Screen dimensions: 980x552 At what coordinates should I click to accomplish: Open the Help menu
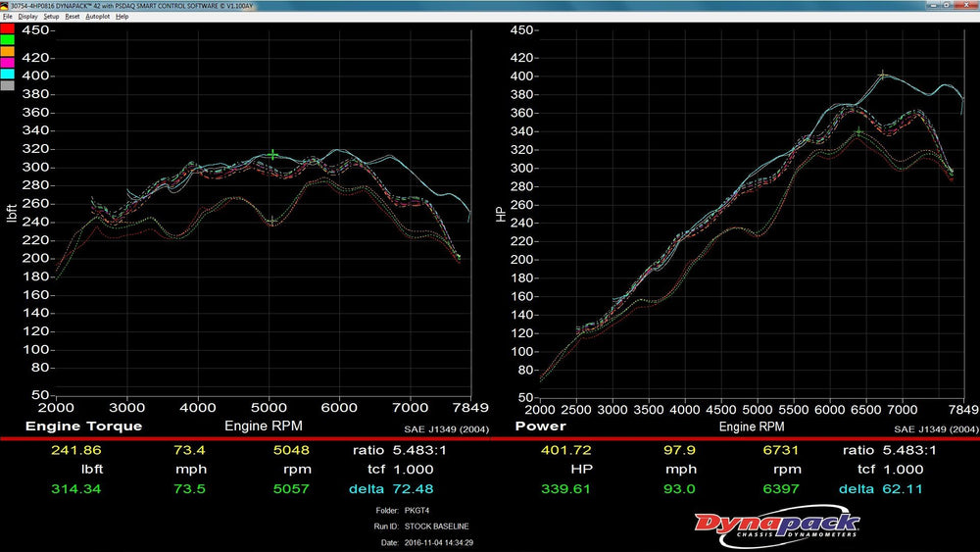(122, 17)
